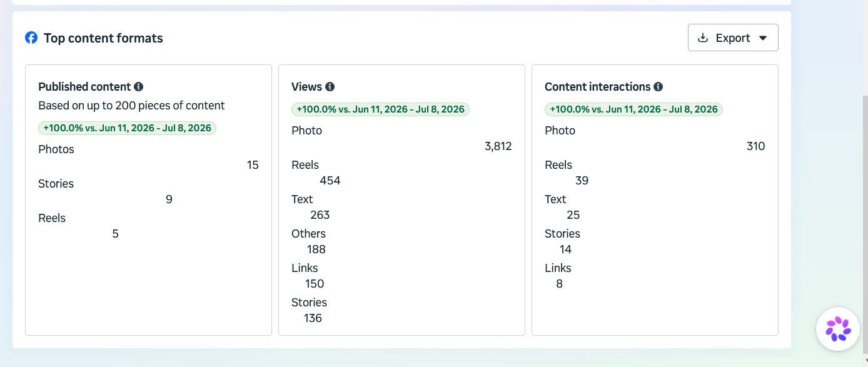Select the percentage change badge under Published content
The height and width of the screenshot is (367, 868).
coord(128,128)
